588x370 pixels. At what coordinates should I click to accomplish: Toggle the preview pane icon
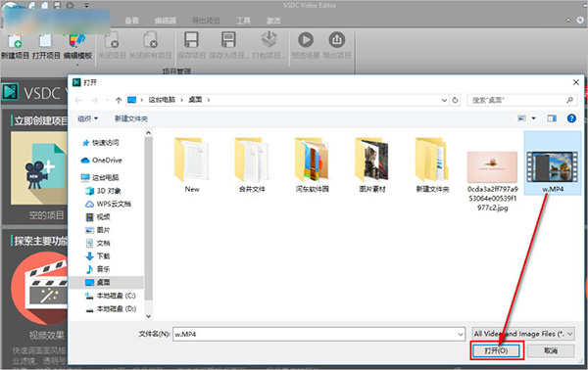pyautogui.click(x=551, y=118)
